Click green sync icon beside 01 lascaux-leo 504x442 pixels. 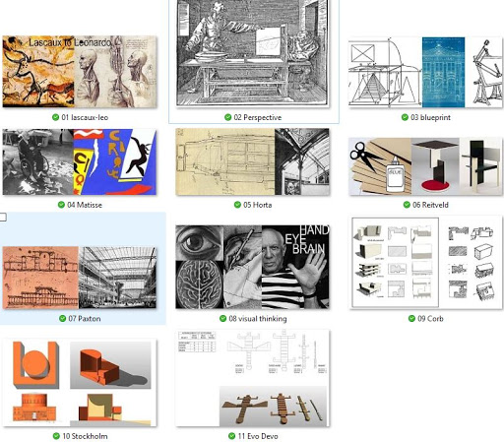click(56, 117)
